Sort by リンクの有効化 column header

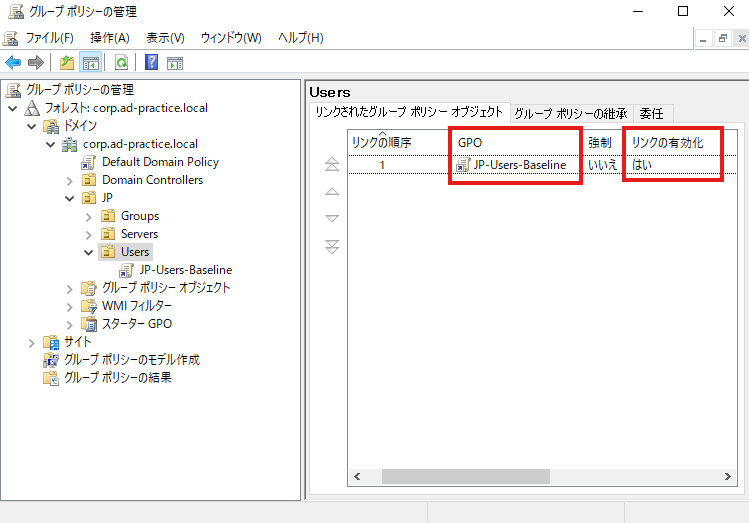[x=673, y=142]
